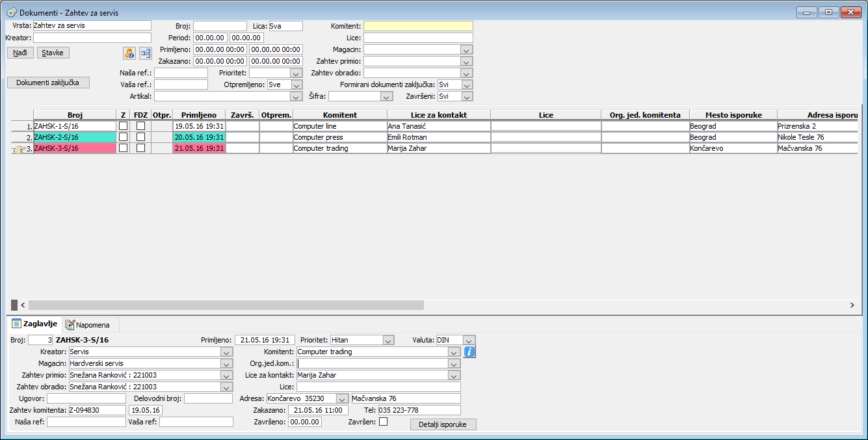Expand the top Prioritet filter dropdown
The height and width of the screenshot is (440, 868).
[x=296, y=73]
